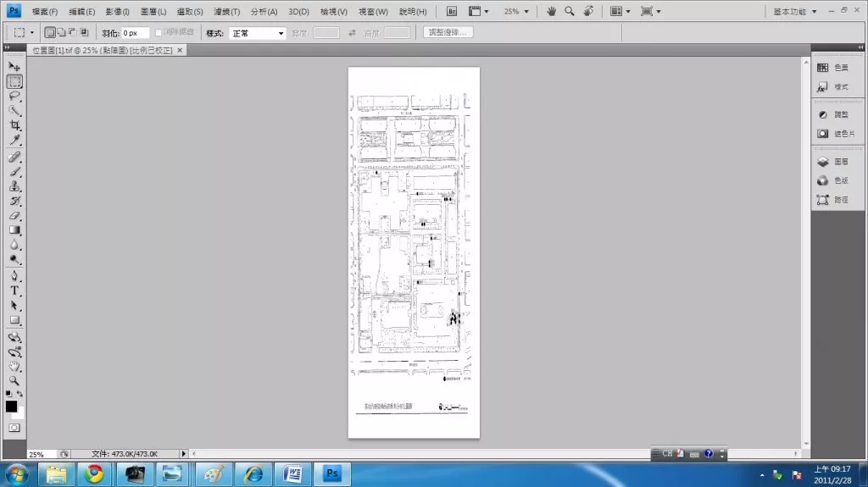Select the Blur tool
Screen dimensions: 868x487
pos(14,245)
